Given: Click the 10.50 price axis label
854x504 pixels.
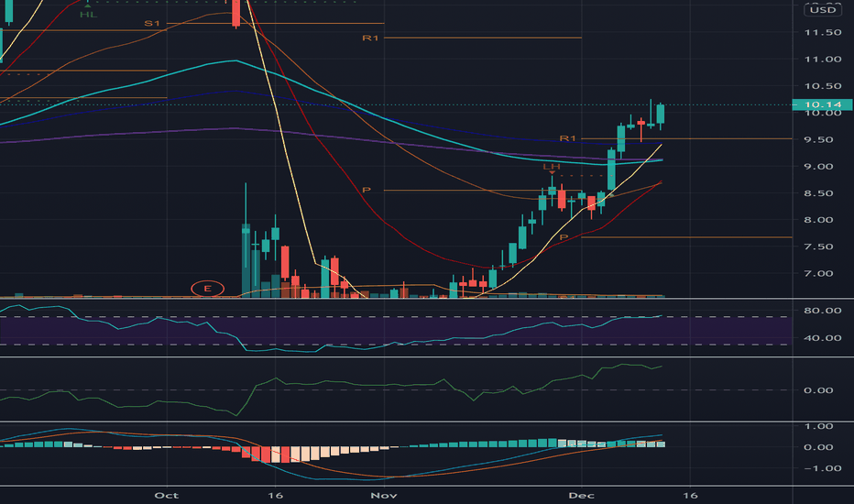Looking at the screenshot, I should point(823,86).
